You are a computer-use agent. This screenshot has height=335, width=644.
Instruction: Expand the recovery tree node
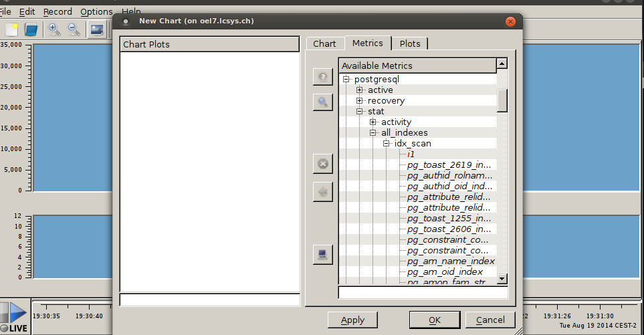(360, 101)
